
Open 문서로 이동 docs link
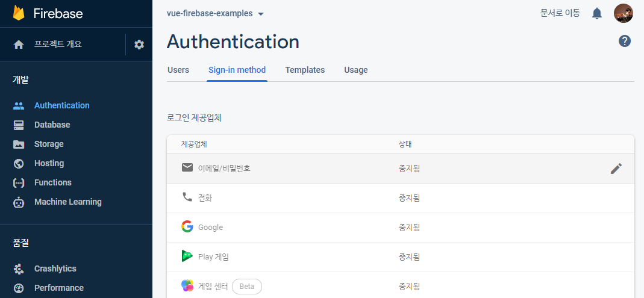(560, 13)
